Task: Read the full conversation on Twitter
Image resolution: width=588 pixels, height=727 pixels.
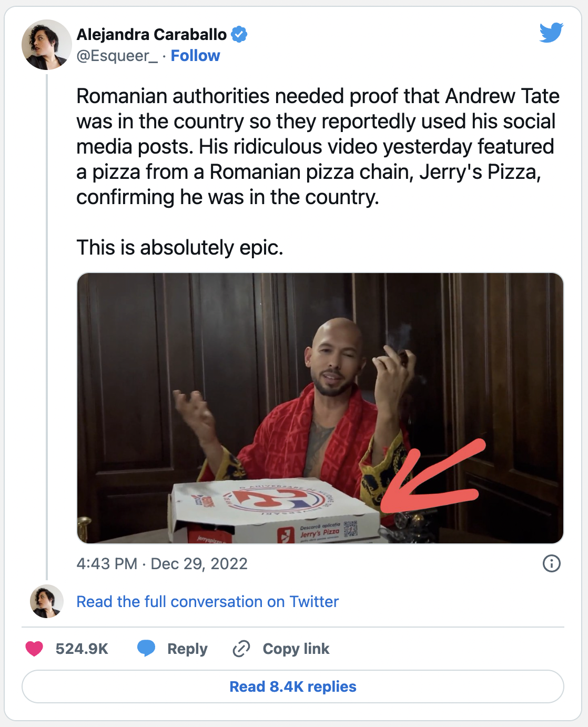Action: click(207, 601)
